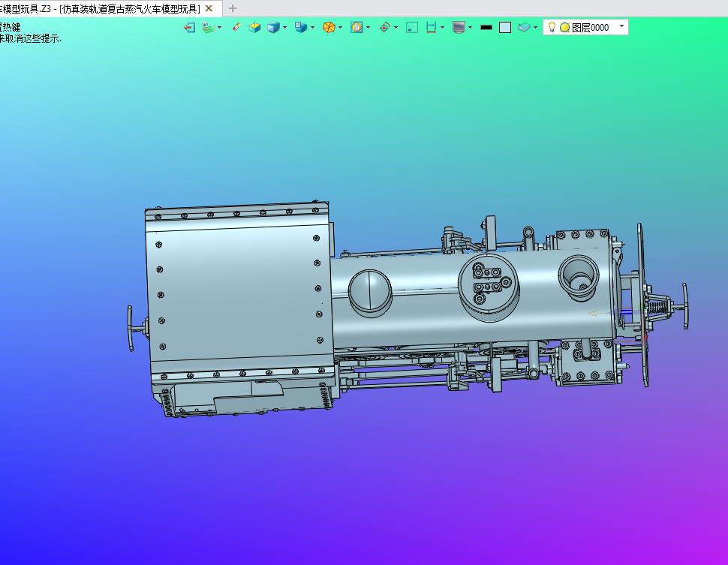Click the red crosshair target icon
This screenshot has width=728, height=565.
click(384, 28)
